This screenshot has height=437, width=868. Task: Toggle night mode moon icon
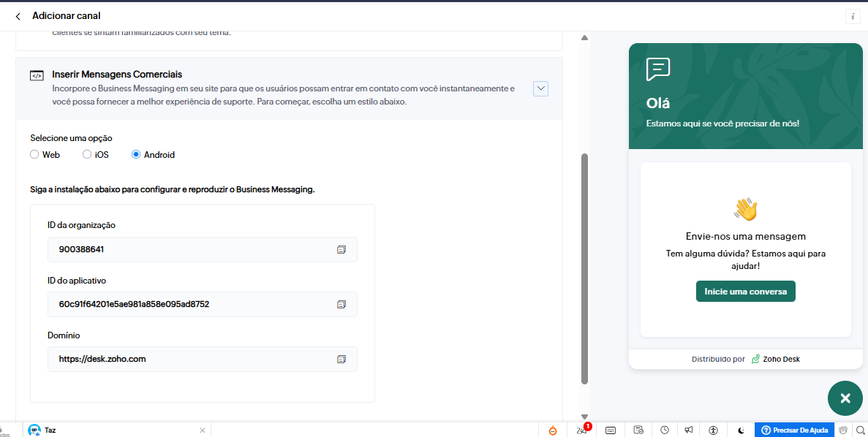tap(741, 430)
